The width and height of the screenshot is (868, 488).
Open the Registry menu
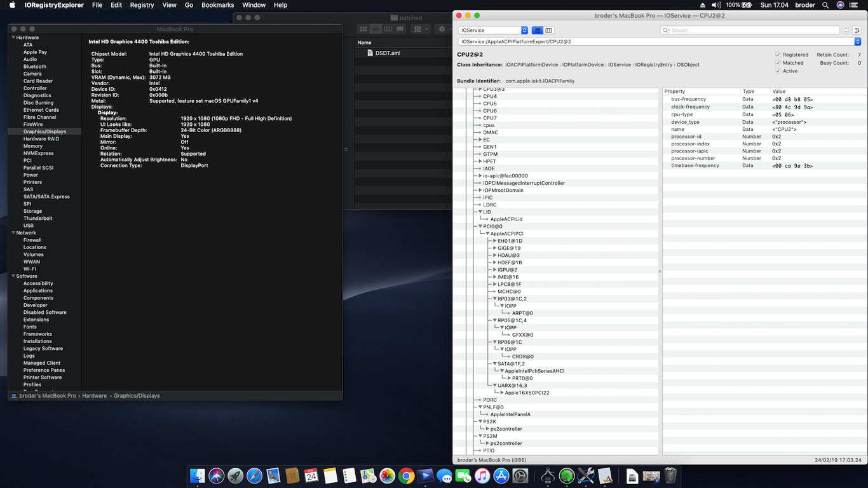142,5
